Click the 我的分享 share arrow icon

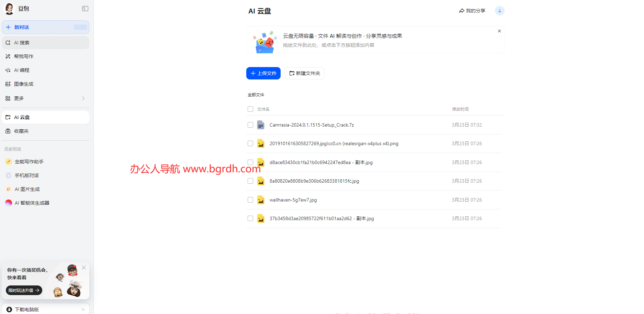click(x=462, y=11)
